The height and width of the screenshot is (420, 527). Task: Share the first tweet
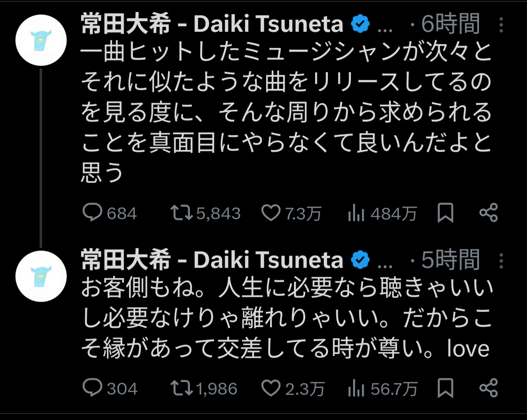pos(489,213)
